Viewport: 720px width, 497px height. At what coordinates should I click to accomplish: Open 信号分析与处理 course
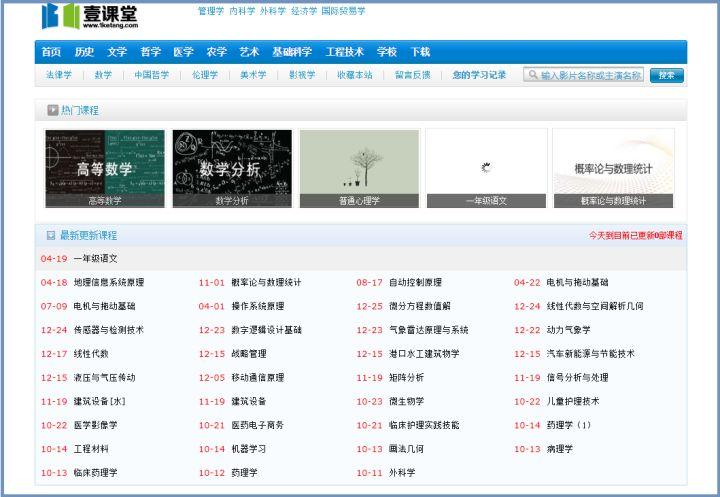click(577, 378)
